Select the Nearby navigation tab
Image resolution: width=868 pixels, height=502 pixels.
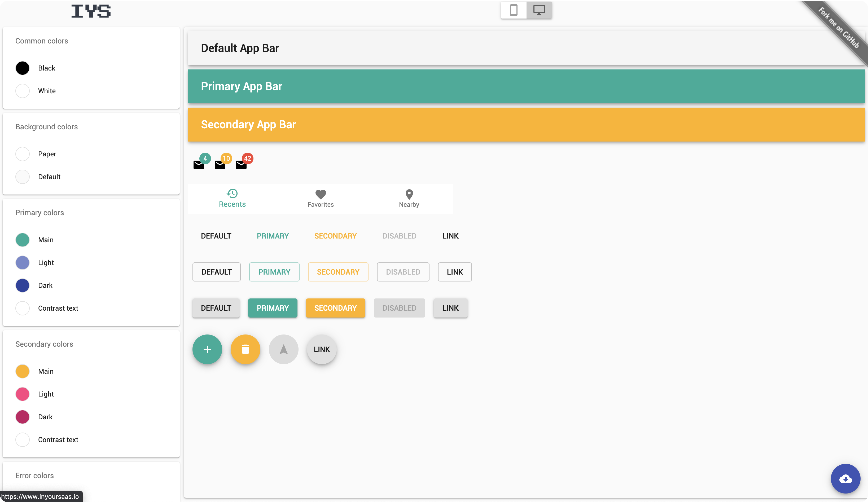[x=409, y=198]
